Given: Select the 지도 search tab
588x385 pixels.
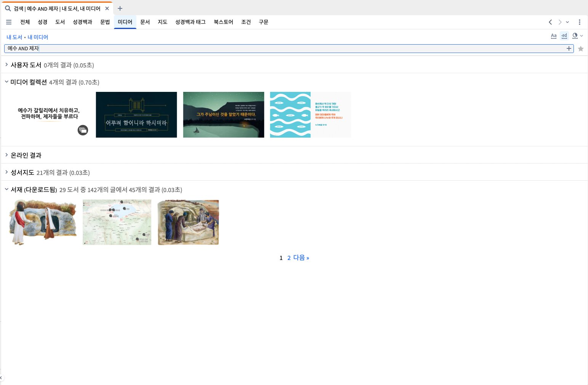Looking at the screenshot, I should (163, 22).
